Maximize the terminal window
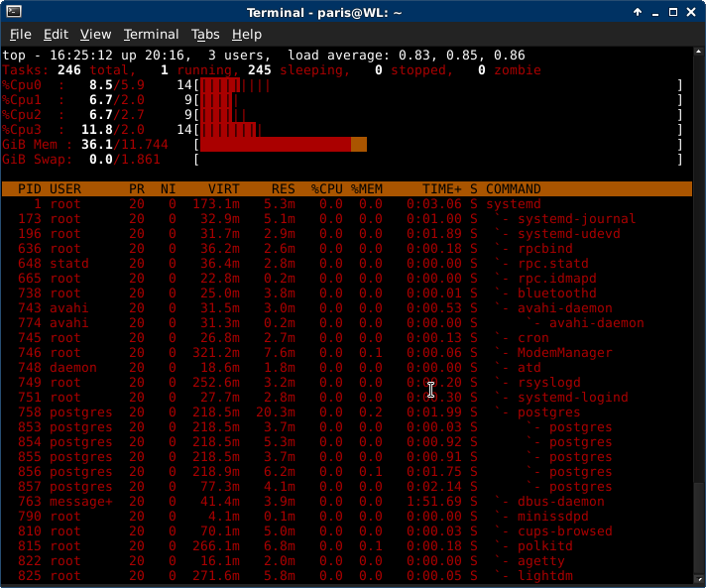Viewport: 706px width, 588px height. pos(673,12)
